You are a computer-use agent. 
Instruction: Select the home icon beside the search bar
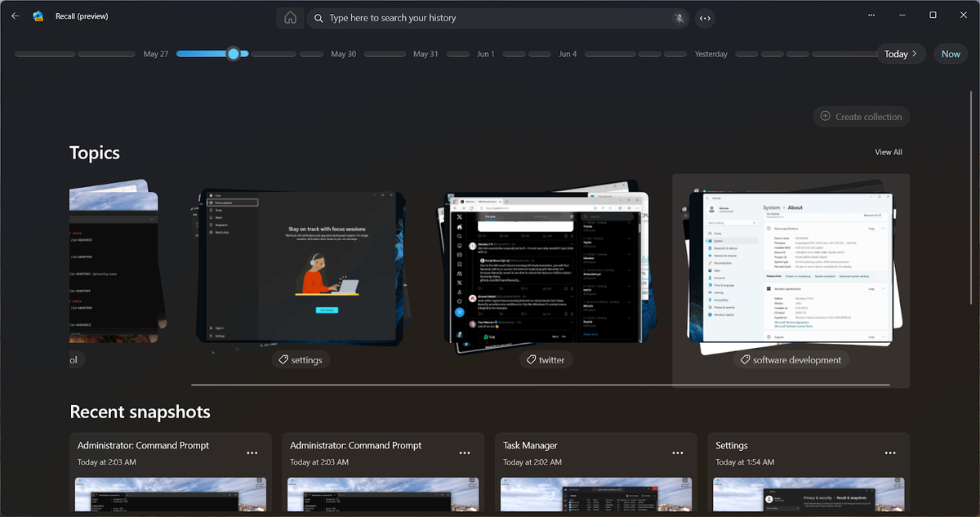pos(290,17)
